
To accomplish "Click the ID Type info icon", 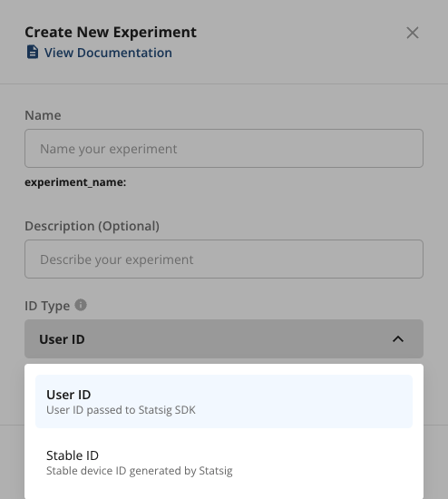I will 81,305.
